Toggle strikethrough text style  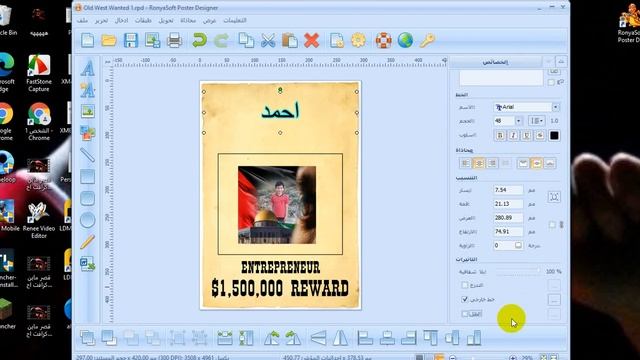pyautogui.click(x=540, y=135)
